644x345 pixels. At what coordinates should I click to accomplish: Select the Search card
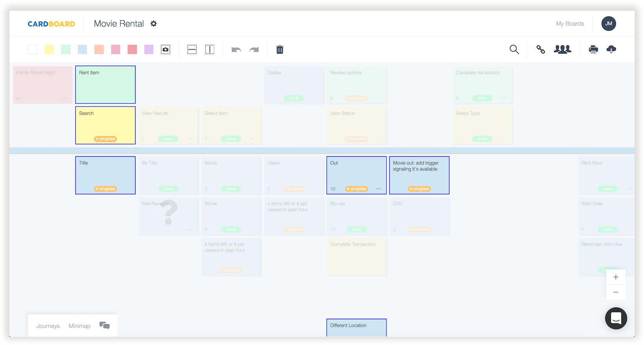pyautogui.click(x=106, y=125)
